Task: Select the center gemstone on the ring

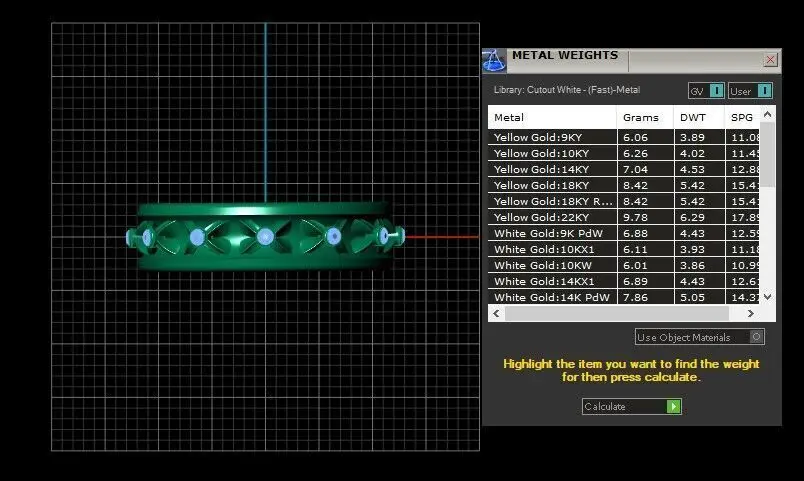Action: [265, 237]
